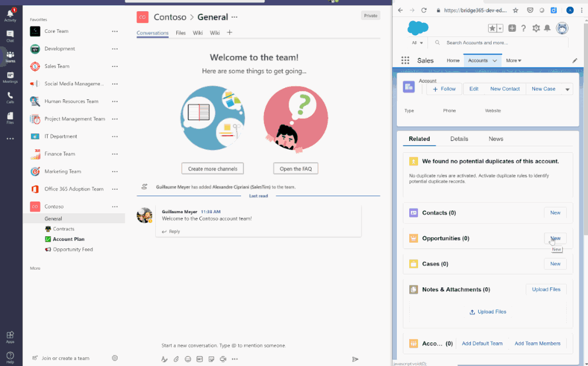Click Add Team Members link

click(x=537, y=344)
